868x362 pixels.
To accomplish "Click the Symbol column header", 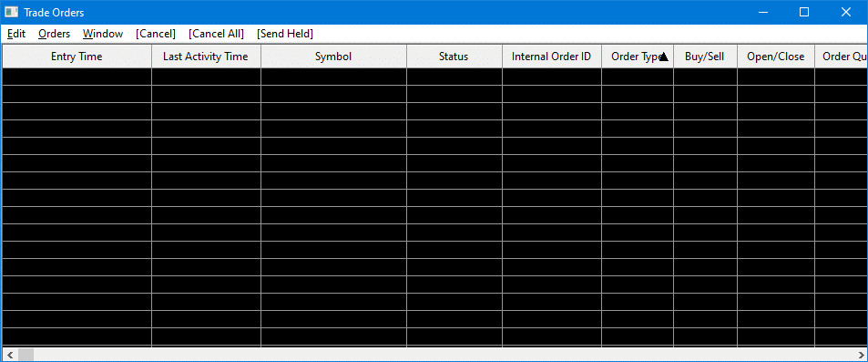I will point(333,57).
